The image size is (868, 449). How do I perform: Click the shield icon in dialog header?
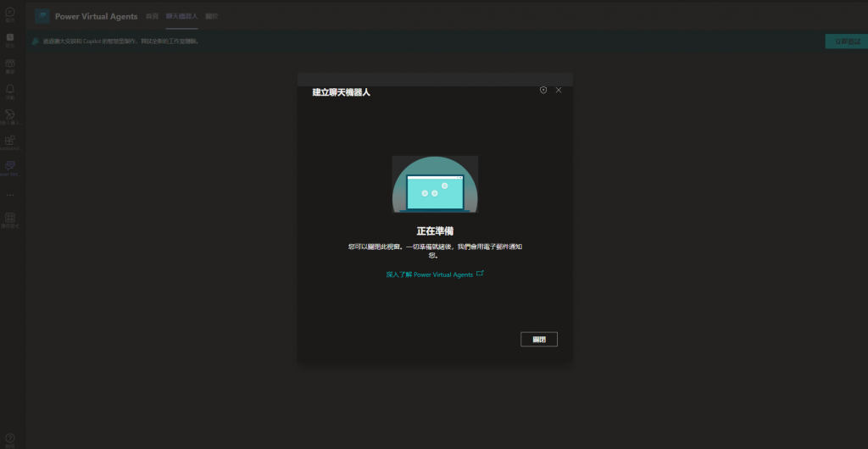543,90
